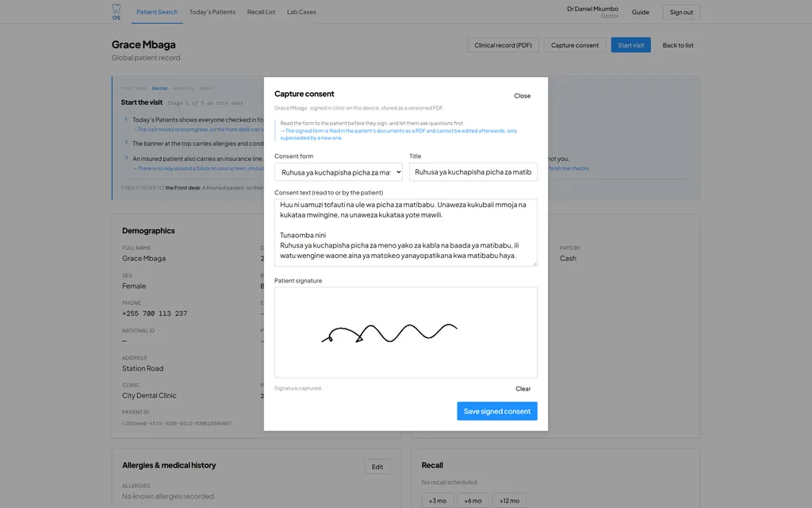Screen dimensions: 812x508
Task: Go to the Recall List tab
Action: [x=261, y=12]
